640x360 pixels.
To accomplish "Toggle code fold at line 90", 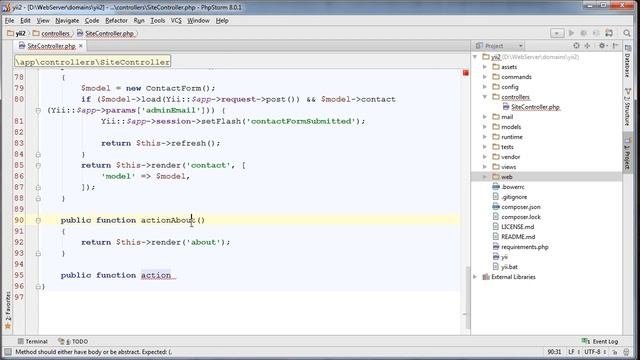I will (38, 220).
